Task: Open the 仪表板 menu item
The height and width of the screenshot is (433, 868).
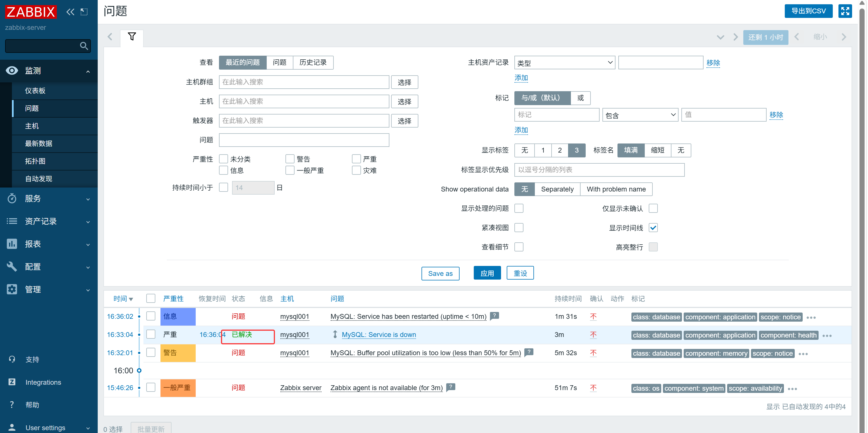Action: click(x=55, y=91)
